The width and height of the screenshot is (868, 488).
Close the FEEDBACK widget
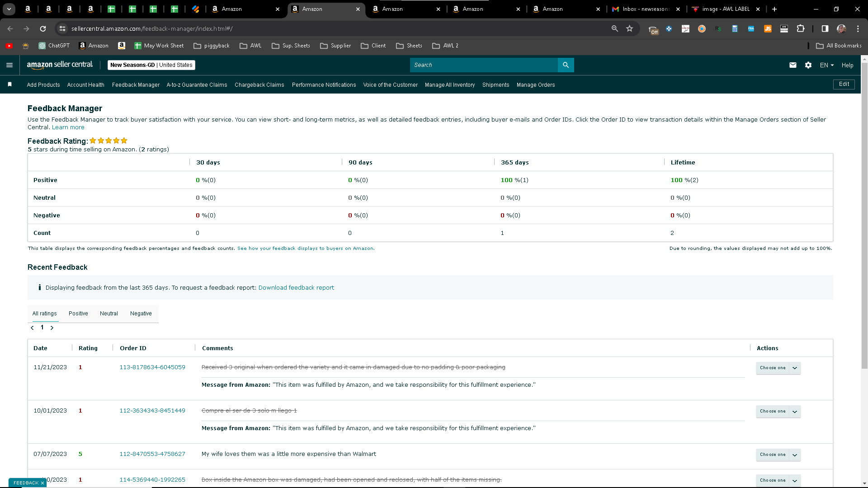42,483
